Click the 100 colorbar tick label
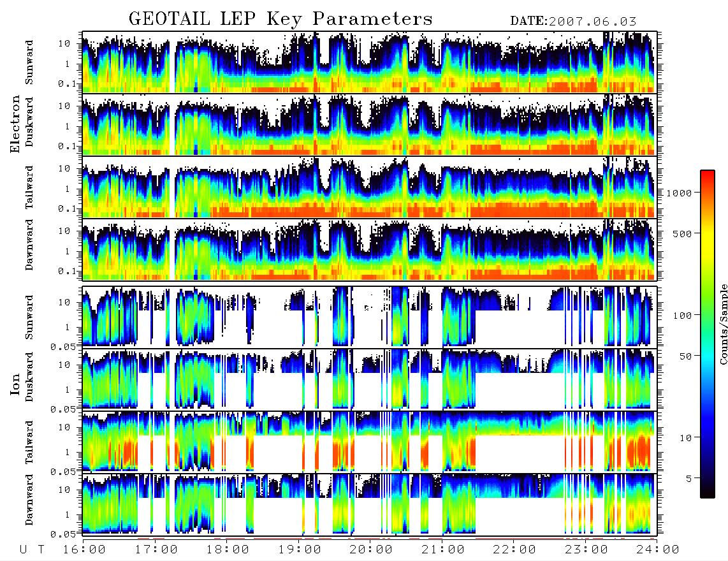This screenshot has width=728, height=561. (x=683, y=316)
